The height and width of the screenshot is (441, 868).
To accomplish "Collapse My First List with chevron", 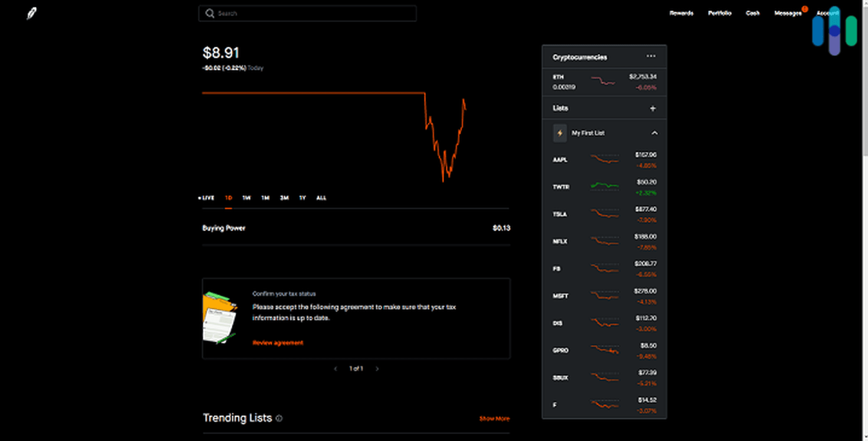I will (654, 133).
